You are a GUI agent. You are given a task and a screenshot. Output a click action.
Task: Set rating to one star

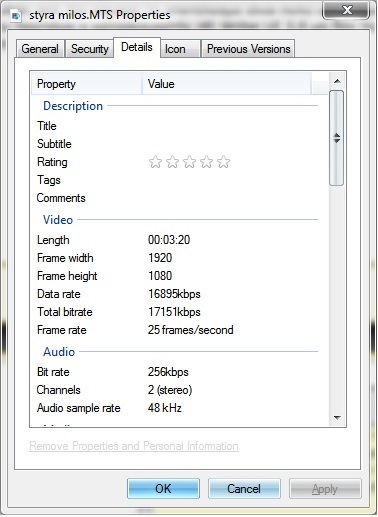point(155,162)
